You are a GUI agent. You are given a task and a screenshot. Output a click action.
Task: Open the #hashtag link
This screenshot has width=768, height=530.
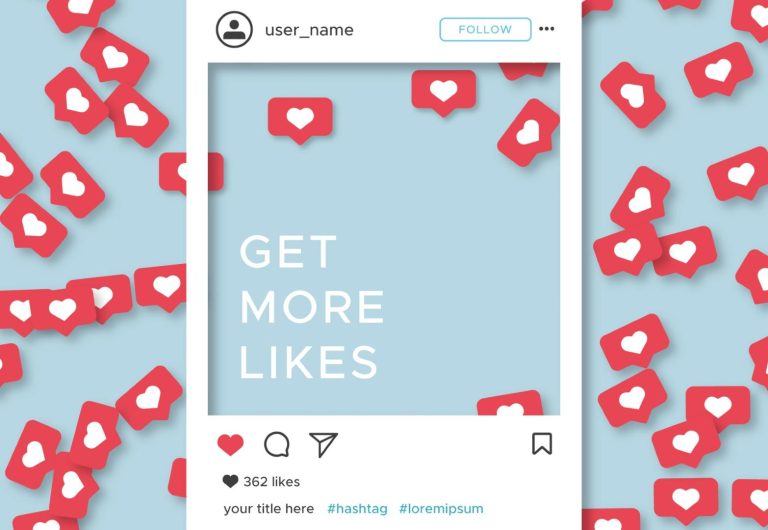(357, 509)
